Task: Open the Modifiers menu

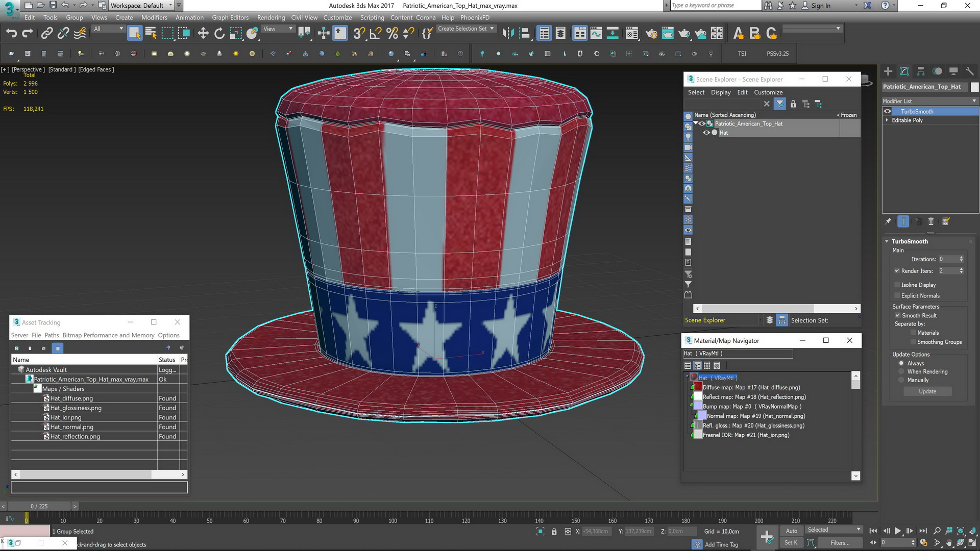Action: 154,17
